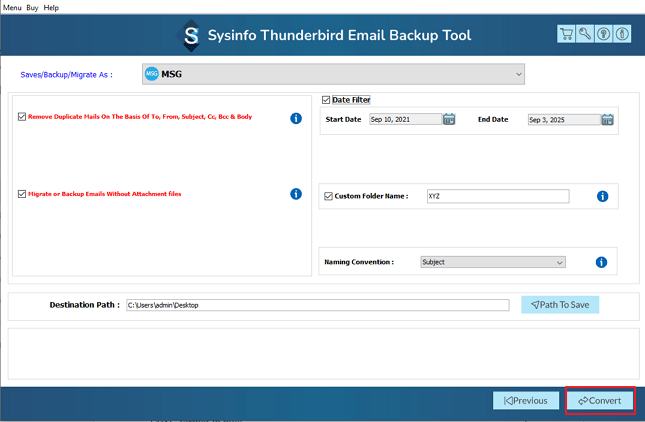Show info for Migrate Without Attachment option
645x422 pixels.
(x=296, y=194)
